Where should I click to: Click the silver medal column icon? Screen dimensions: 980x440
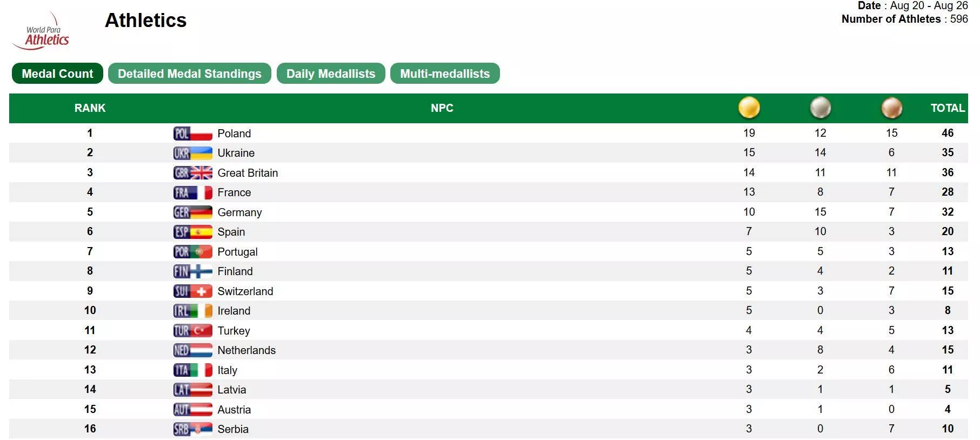(820, 108)
